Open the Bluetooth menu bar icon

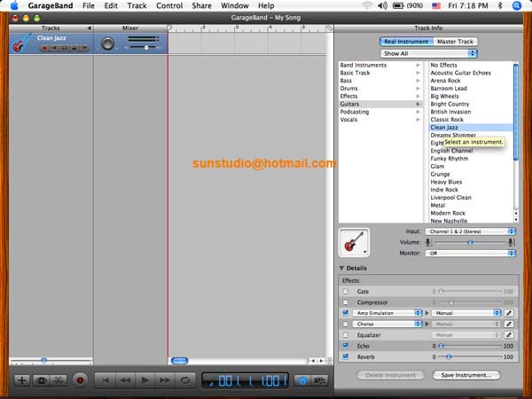500,6
